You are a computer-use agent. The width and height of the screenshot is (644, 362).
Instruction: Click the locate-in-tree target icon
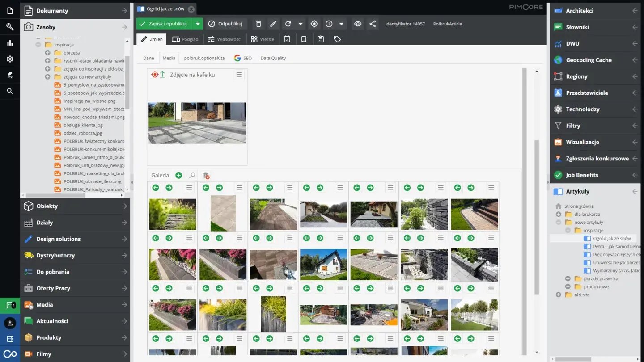click(x=314, y=24)
